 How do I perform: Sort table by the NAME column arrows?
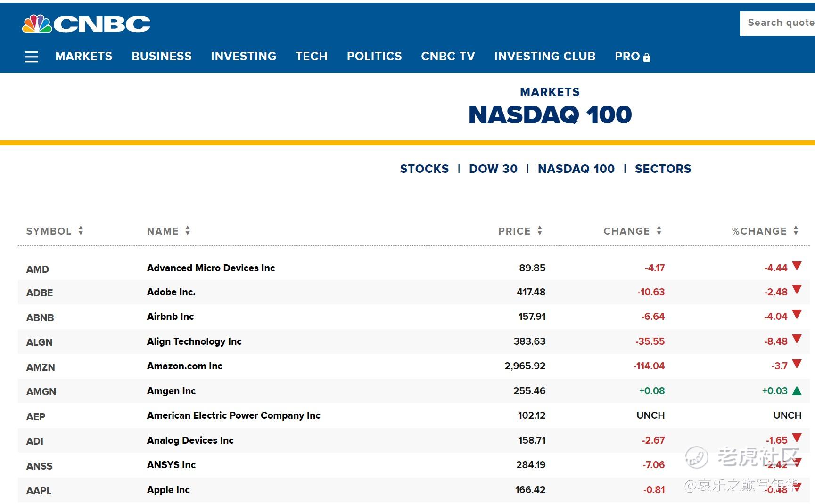(x=188, y=230)
